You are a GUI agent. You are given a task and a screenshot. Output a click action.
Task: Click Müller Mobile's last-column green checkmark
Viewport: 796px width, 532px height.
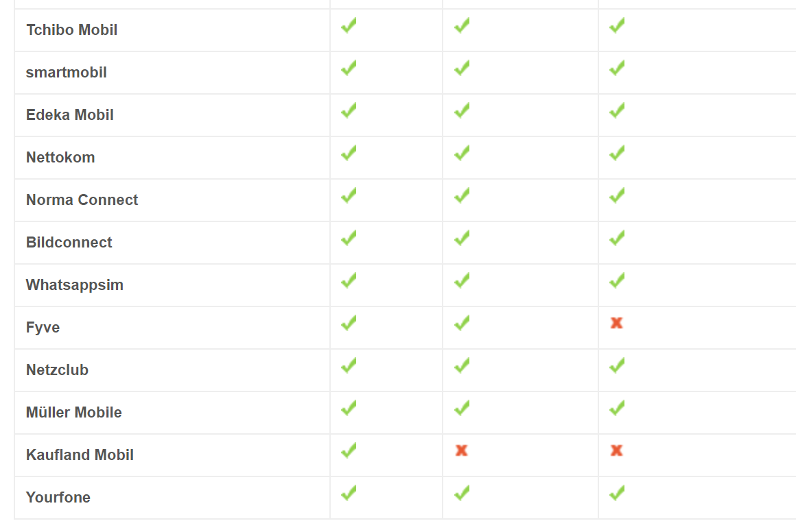[617, 408]
